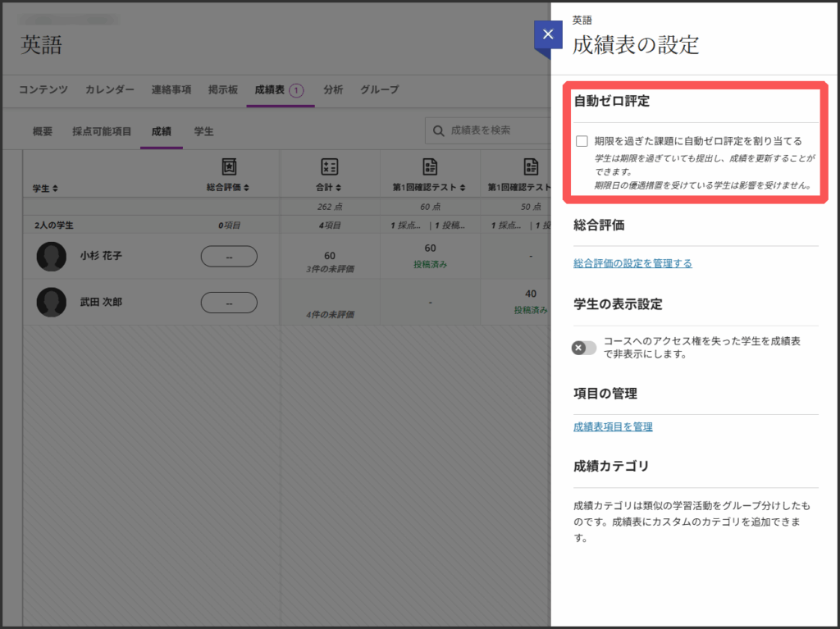Open 成績表項目を管理 link

pos(613,426)
